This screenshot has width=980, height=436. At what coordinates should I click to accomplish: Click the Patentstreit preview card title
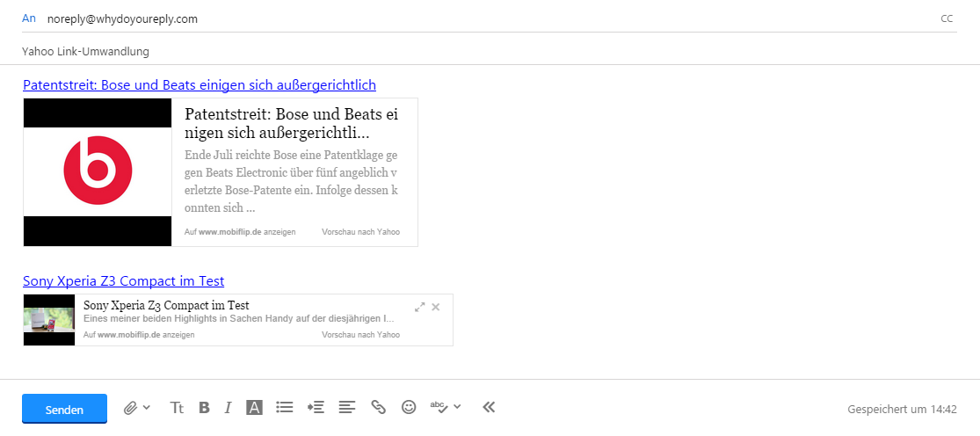tap(291, 124)
